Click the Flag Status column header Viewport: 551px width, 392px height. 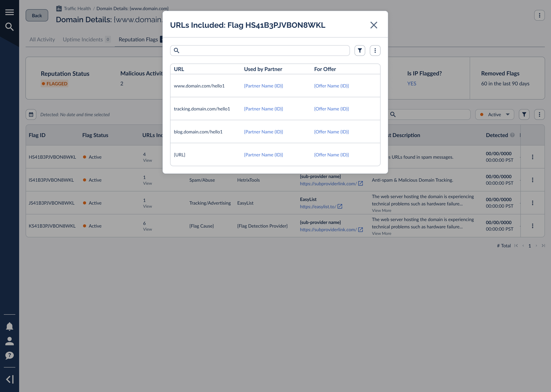click(x=95, y=135)
